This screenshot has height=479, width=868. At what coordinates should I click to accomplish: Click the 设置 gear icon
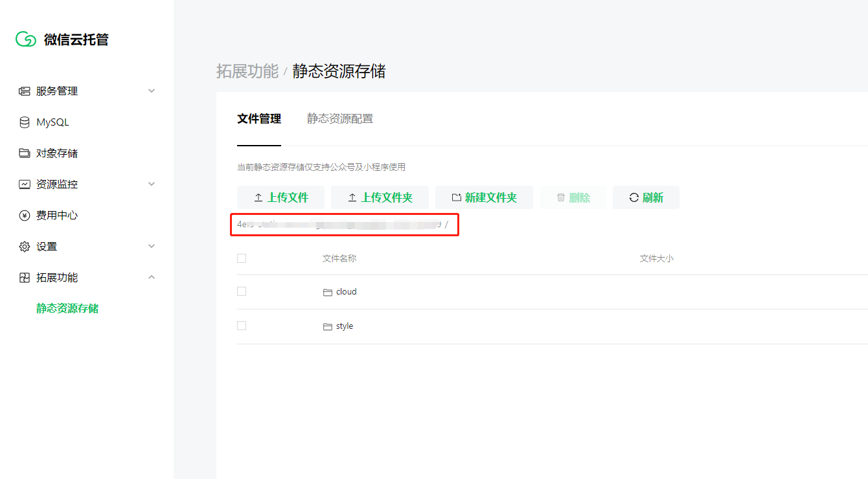25,247
